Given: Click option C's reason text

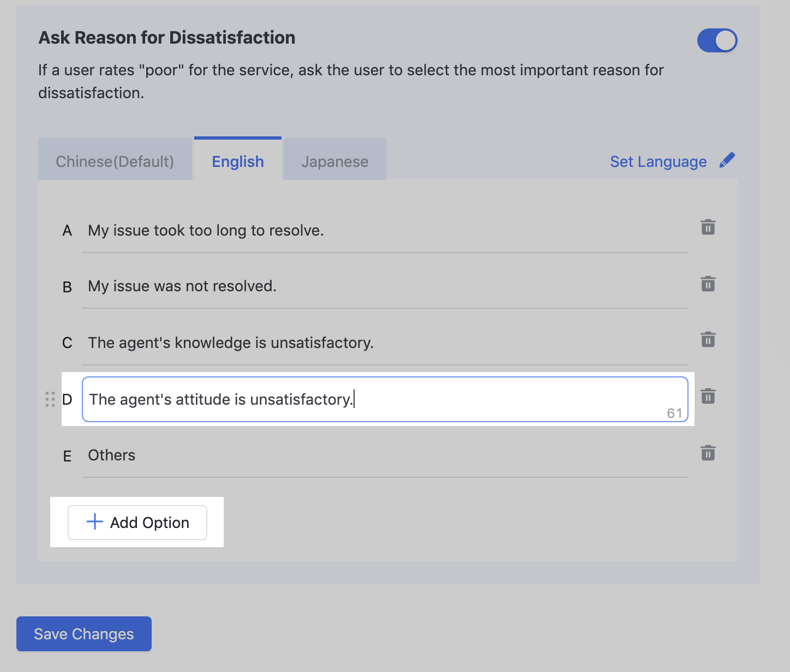Looking at the screenshot, I should click(231, 343).
